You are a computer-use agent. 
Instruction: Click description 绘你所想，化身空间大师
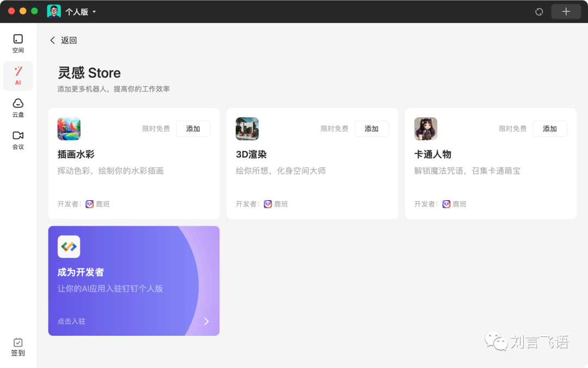pyautogui.click(x=280, y=171)
